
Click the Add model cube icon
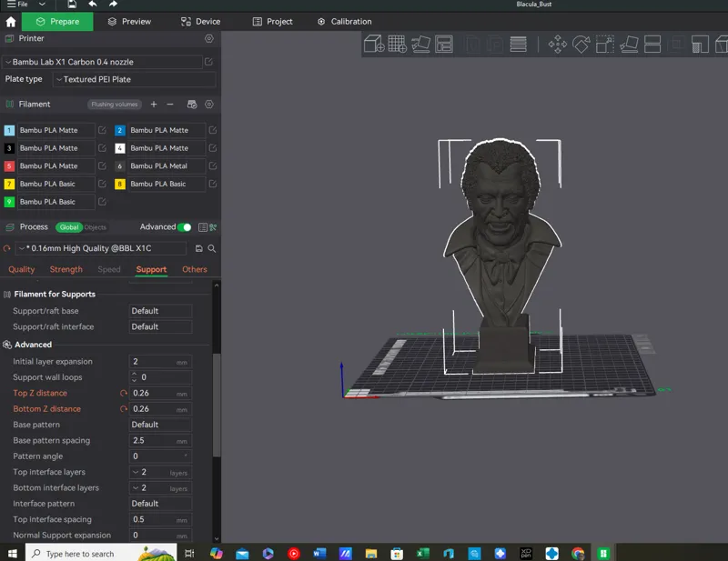coord(374,44)
